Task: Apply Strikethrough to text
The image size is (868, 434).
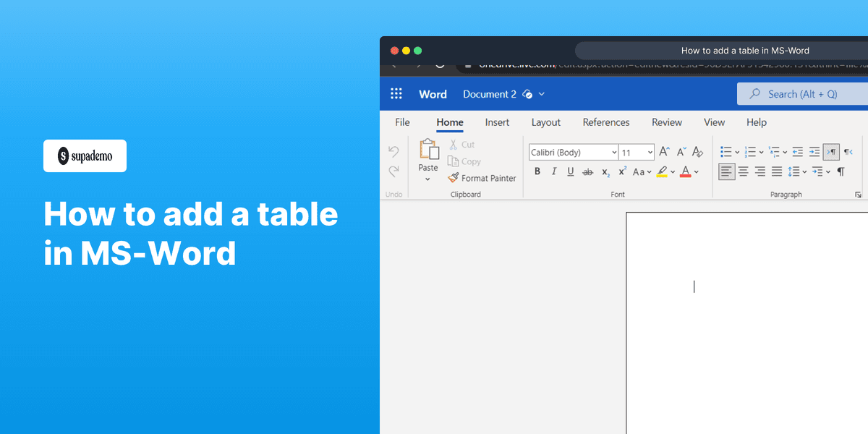Action: tap(588, 171)
